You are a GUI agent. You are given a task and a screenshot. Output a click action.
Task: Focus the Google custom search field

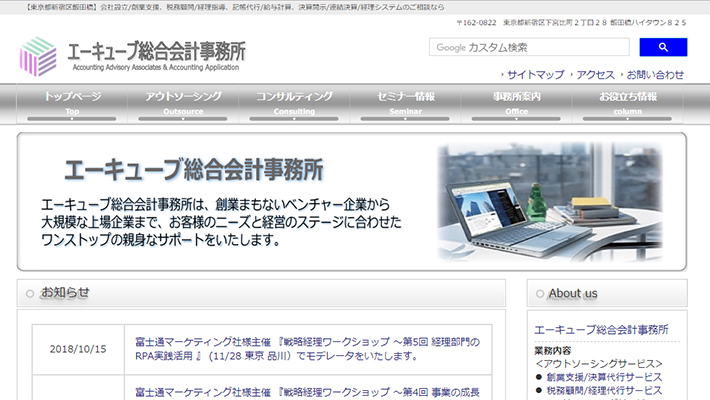529,47
